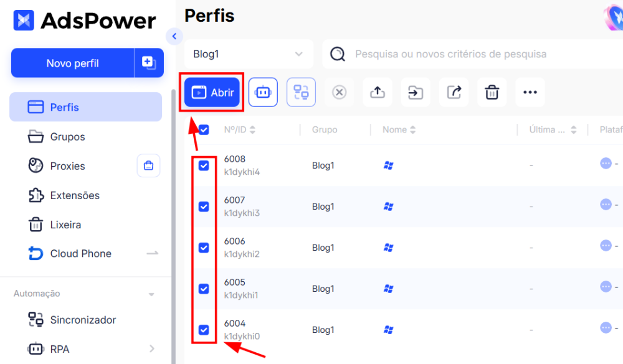The image size is (623, 364).
Task: Toggle the select-all header checkbox
Action: pyautogui.click(x=204, y=130)
